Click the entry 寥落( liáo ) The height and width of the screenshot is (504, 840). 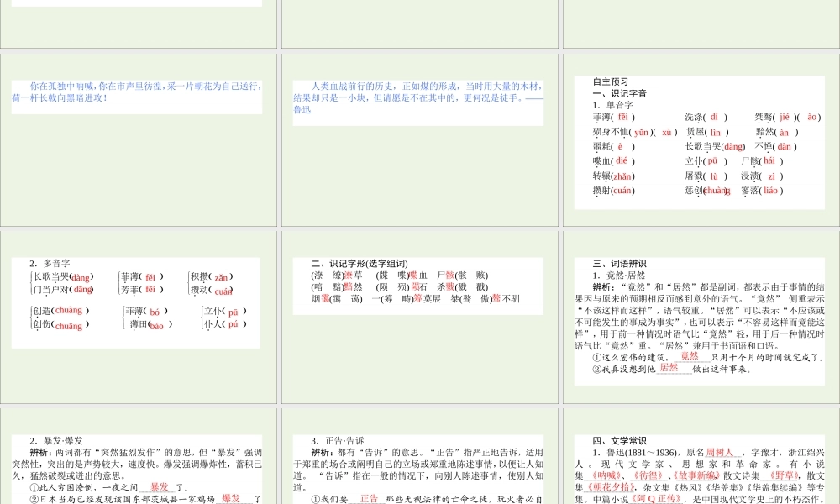pos(763,190)
